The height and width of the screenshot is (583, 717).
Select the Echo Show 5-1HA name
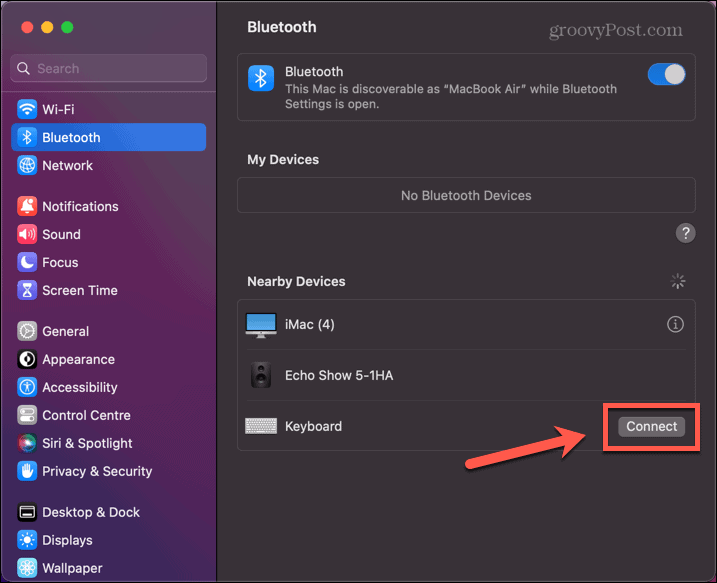point(339,375)
